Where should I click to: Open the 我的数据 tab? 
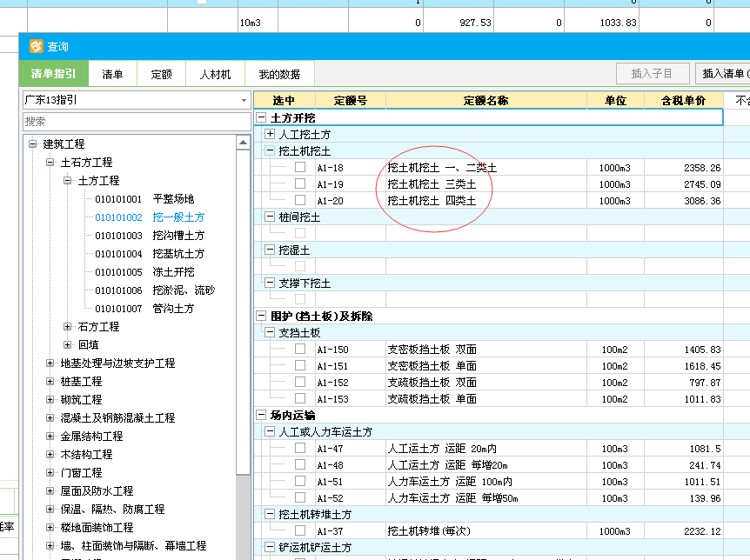pos(279,74)
